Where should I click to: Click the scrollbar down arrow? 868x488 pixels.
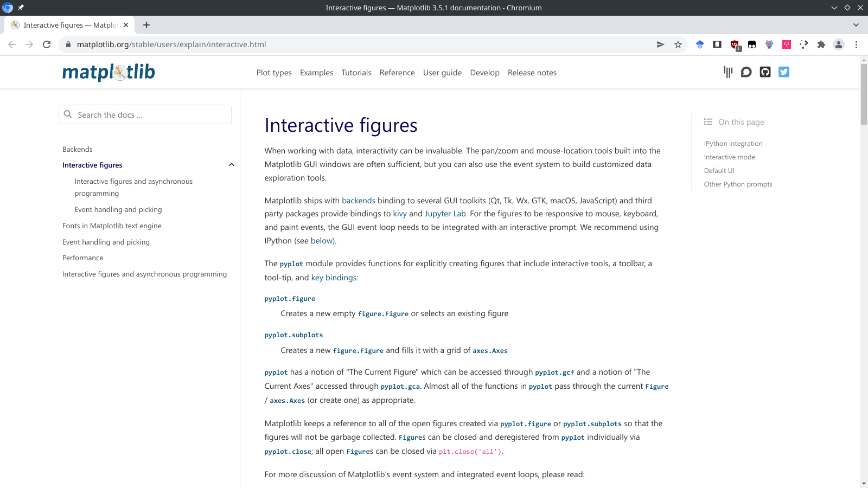click(864, 484)
